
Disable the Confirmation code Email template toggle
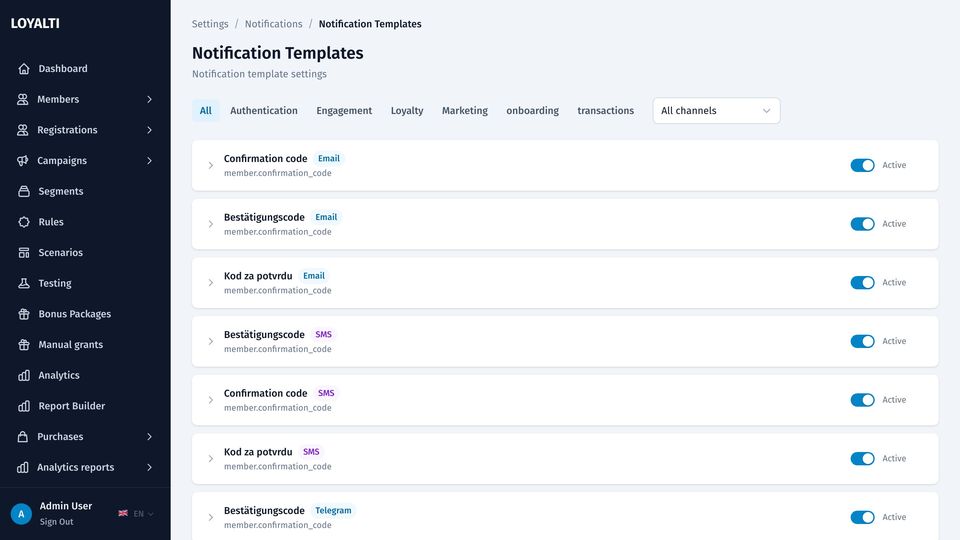coord(862,165)
